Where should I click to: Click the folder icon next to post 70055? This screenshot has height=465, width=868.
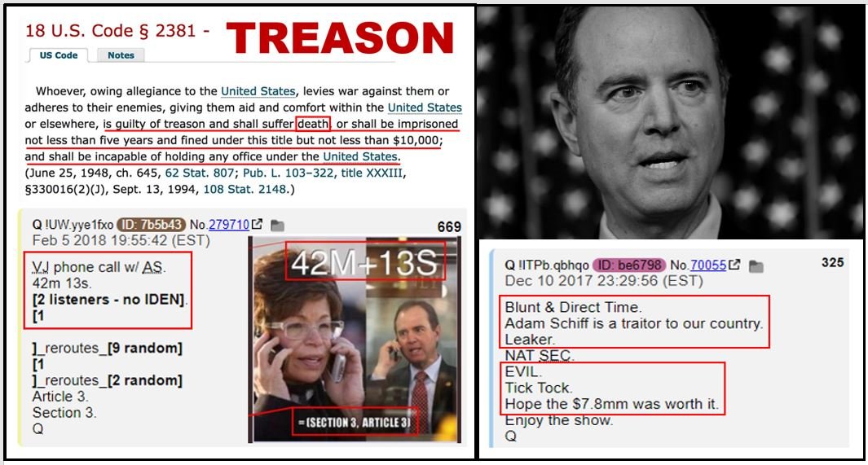point(756,266)
